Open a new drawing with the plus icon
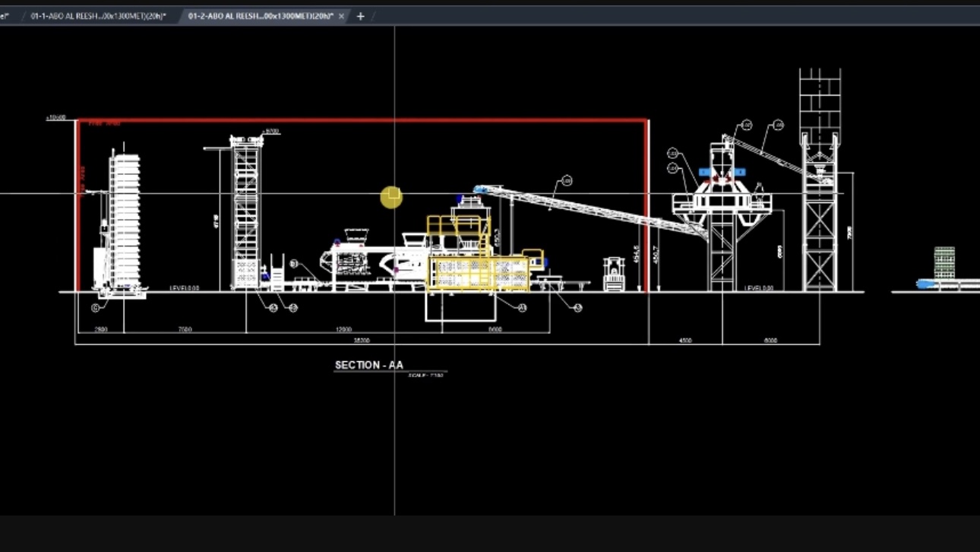This screenshot has width=980, height=552. click(359, 15)
